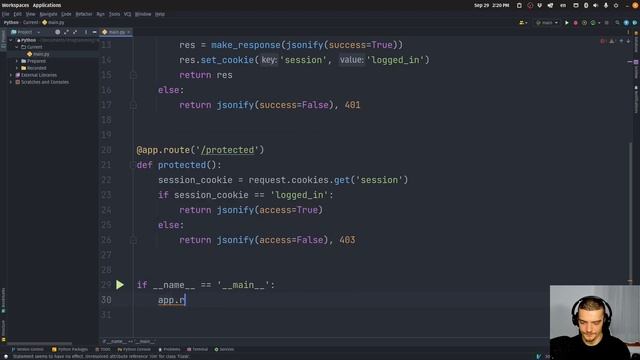The width and height of the screenshot is (640, 360).
Task: Collapse the Python project root node
Action: (11, 40)
